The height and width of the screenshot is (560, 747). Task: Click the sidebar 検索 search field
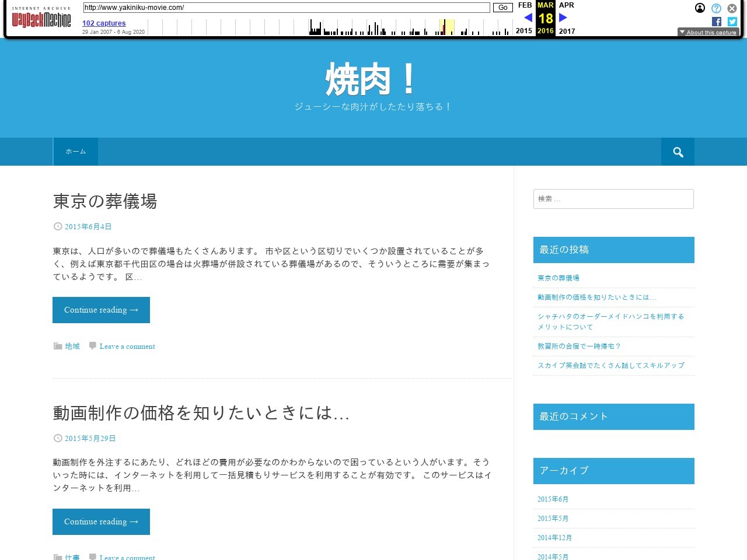[x=613, y=199]
